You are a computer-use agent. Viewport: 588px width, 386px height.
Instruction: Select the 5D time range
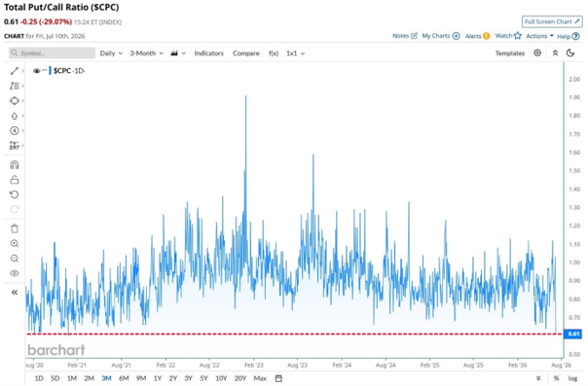[x=55, y=378]
